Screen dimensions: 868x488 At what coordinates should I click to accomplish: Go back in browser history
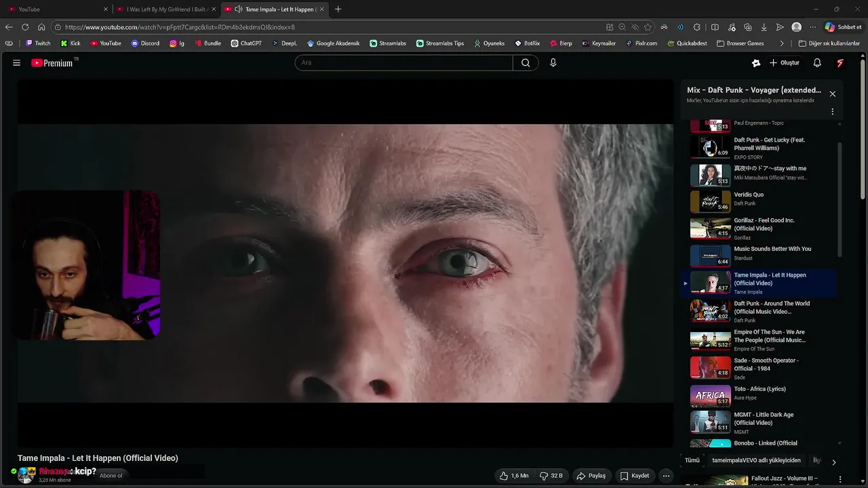coord(9,27)
